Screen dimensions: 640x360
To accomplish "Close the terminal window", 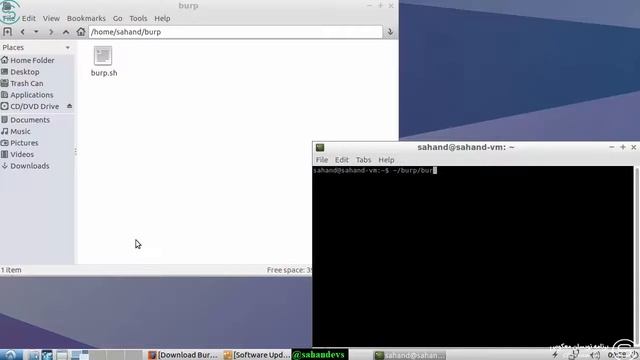I will (x=633, y=147).
